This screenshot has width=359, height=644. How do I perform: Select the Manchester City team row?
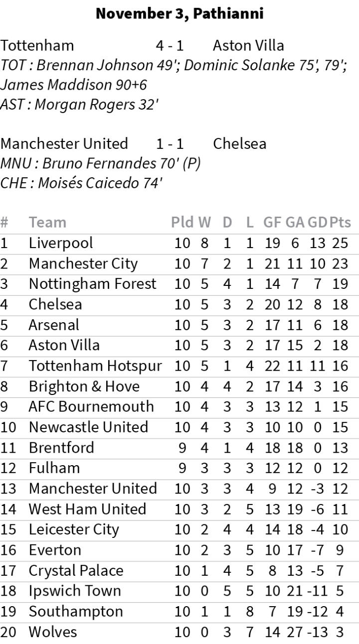(x=179, y=263)
